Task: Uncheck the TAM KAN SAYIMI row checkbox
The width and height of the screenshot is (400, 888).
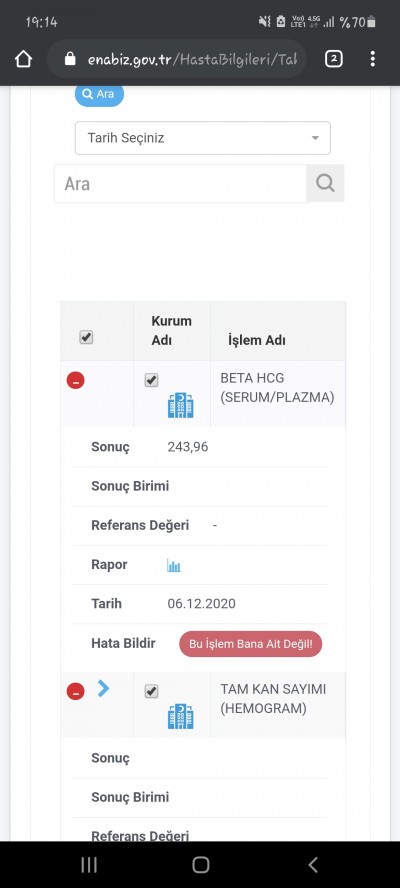Action: click(x=151, y=691)
